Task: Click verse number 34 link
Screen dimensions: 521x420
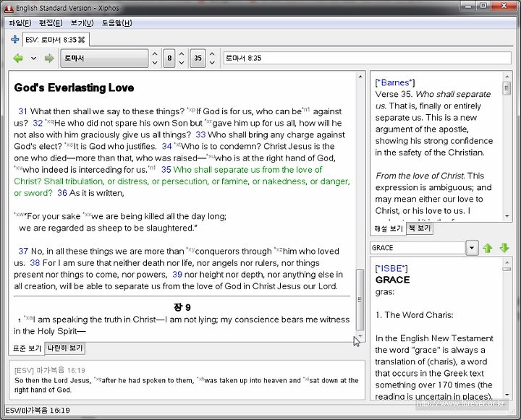Action: tap(167, 147)
